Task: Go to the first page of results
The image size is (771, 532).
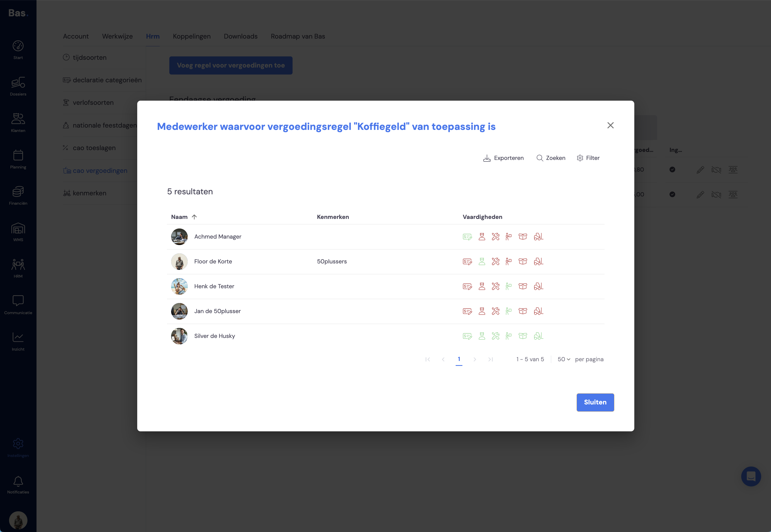Action: [x=427, y=359]
